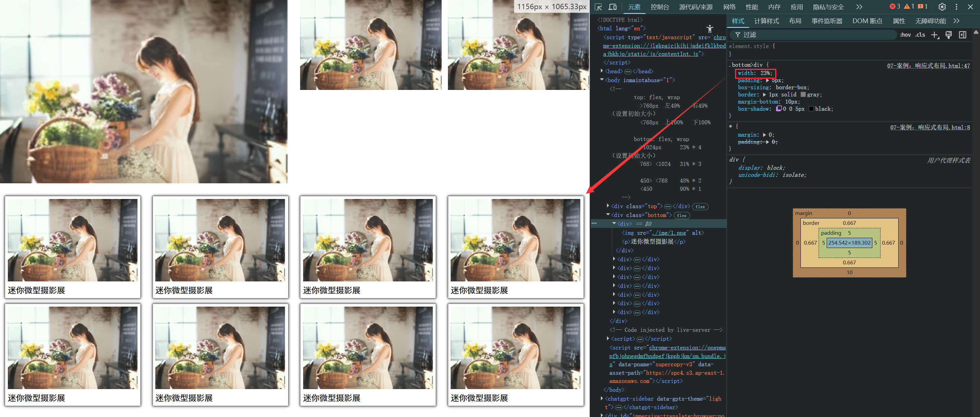Click the gray border color swatch
Screen dimensions: 980x417
coord(803,94)
